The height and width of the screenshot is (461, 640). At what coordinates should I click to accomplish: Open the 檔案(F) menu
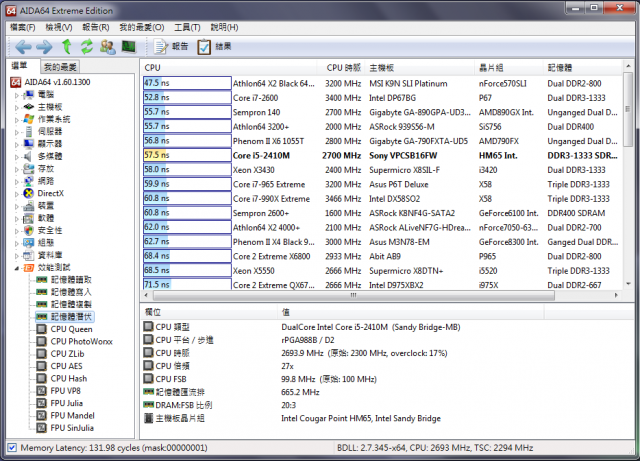(x=22, y=27)
